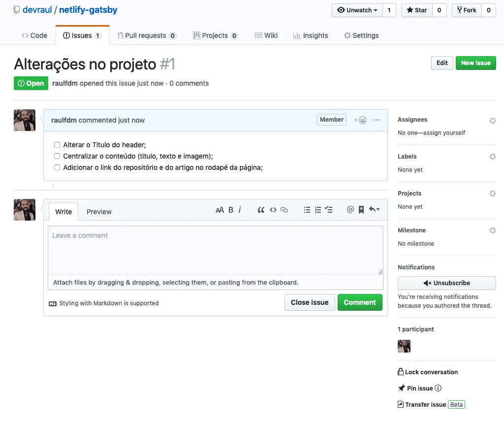Open the Code tab
The image size is (504, 423).
34,35
